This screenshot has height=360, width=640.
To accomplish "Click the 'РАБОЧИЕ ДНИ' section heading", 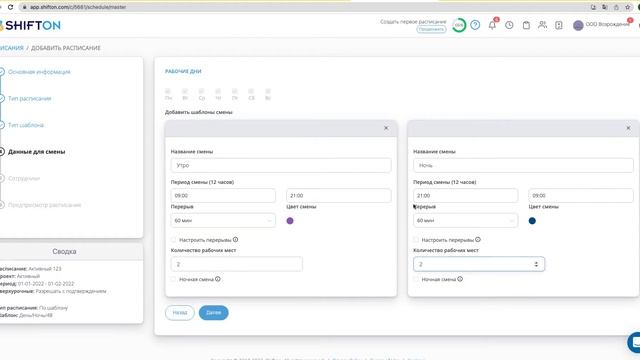I will 183,71.
